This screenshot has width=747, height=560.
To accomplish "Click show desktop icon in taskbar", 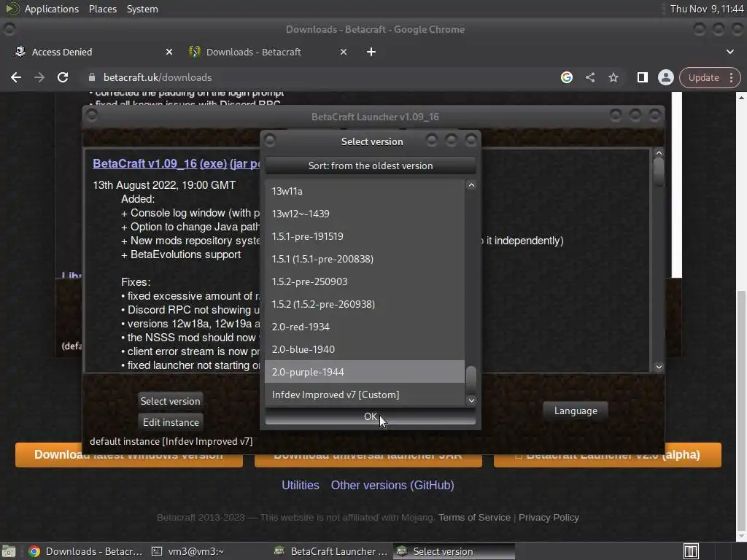I will click(x=9, y=551).
